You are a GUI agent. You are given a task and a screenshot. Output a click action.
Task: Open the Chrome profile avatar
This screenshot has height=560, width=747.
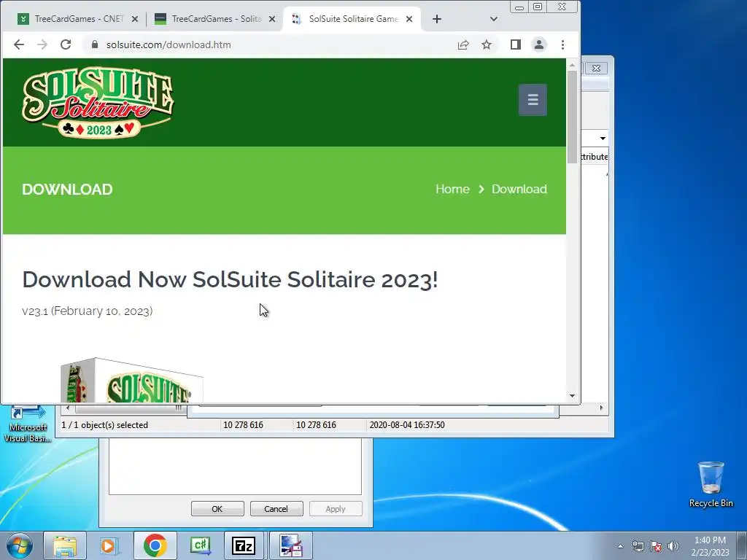(x=539, y=44)
